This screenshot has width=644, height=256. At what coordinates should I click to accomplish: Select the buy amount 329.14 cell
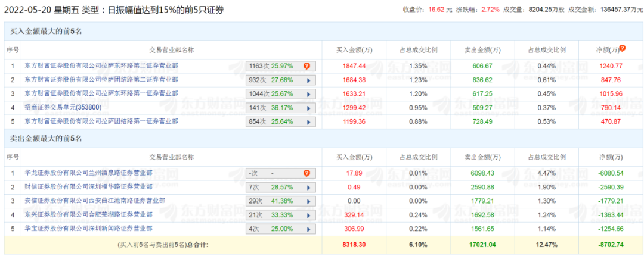[354, 216]
